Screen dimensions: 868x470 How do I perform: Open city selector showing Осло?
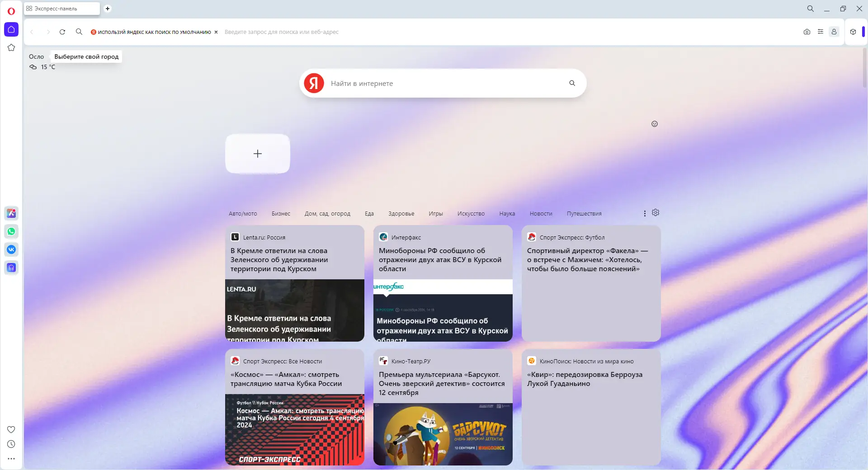pos(36,56)
